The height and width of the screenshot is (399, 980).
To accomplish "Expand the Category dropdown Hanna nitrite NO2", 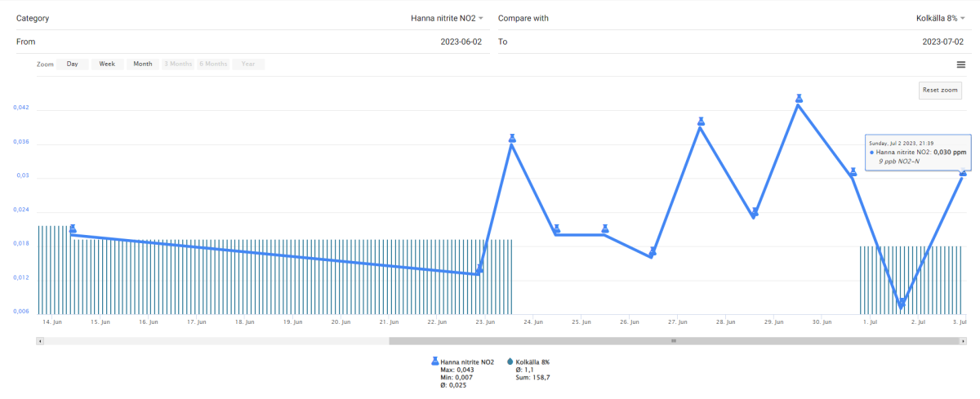I will (x=447, y=18).
